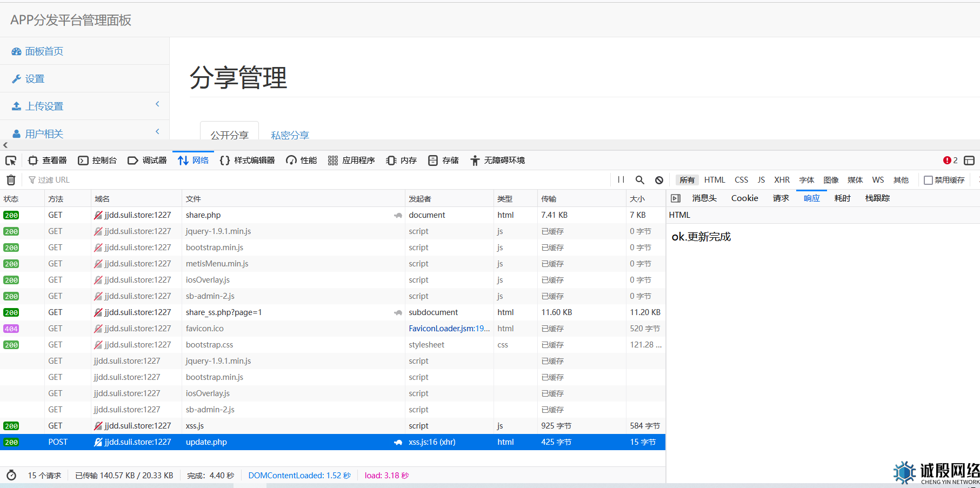Filter requests by 图像 images
980x488 pixels.
point(831,180)
